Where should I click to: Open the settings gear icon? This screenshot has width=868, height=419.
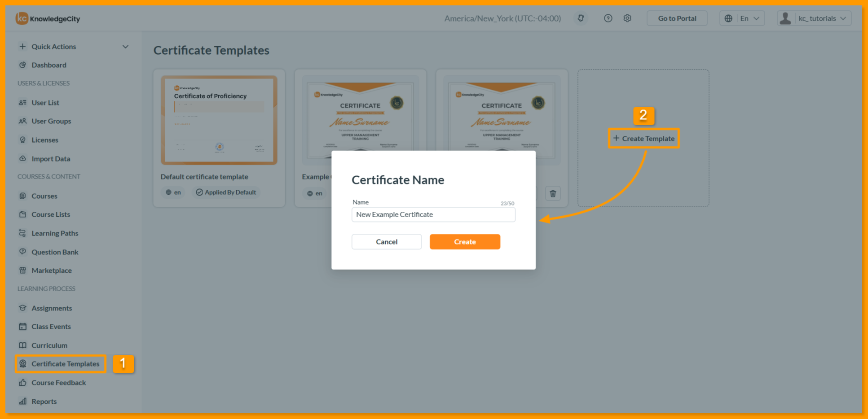(627, 18)
